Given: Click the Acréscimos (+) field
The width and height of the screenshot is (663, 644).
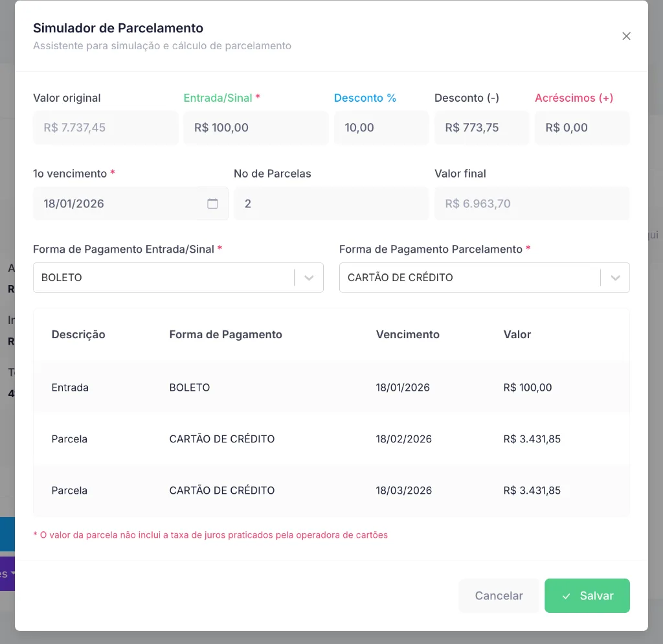Looking at the screenshot, I should point(582,128).
